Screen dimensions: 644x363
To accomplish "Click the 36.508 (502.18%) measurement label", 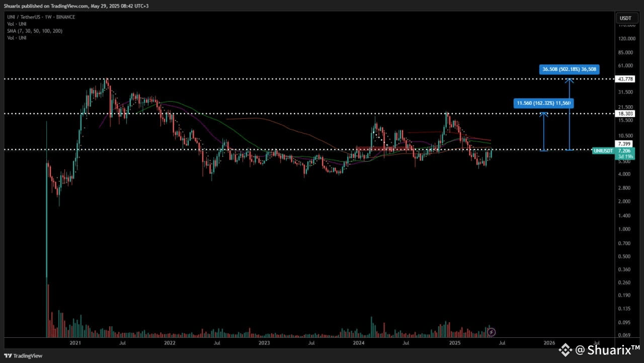I will pyautogui.click(x=570, y=69).
